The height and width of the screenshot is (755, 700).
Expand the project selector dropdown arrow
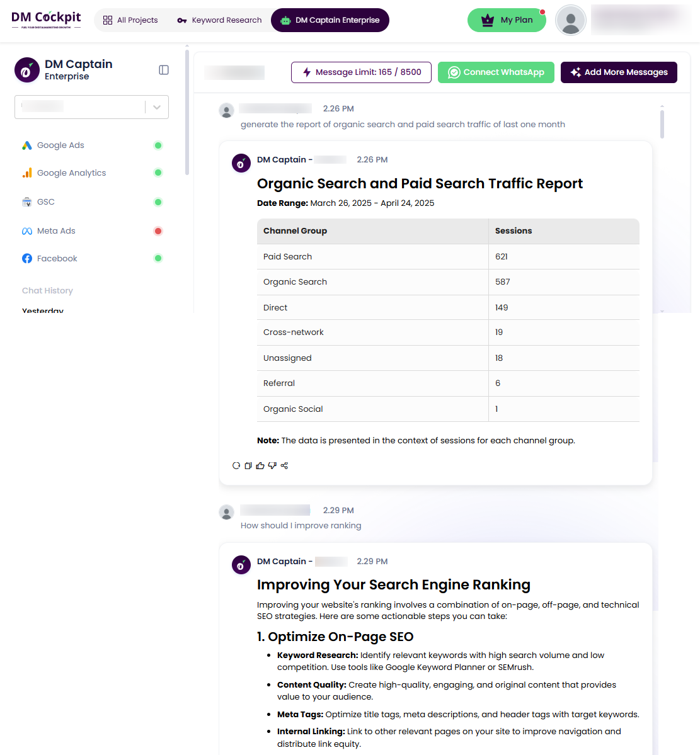click(x=157, y=108)
